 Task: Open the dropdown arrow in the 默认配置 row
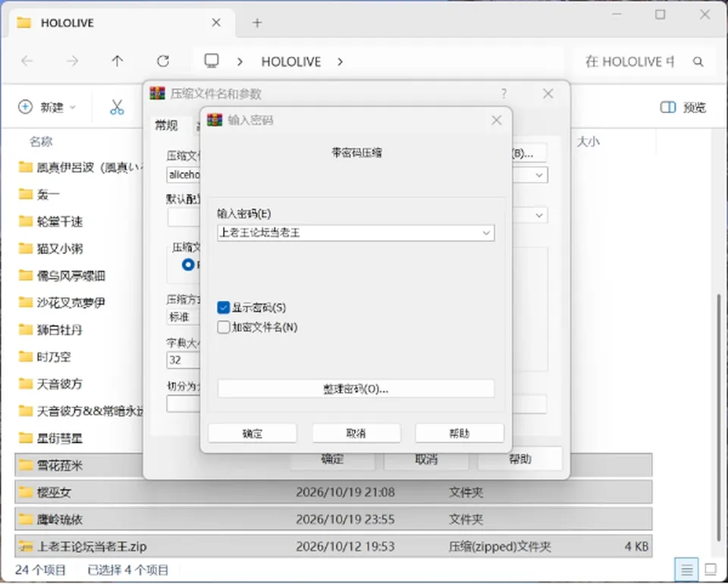coord(539,215)
